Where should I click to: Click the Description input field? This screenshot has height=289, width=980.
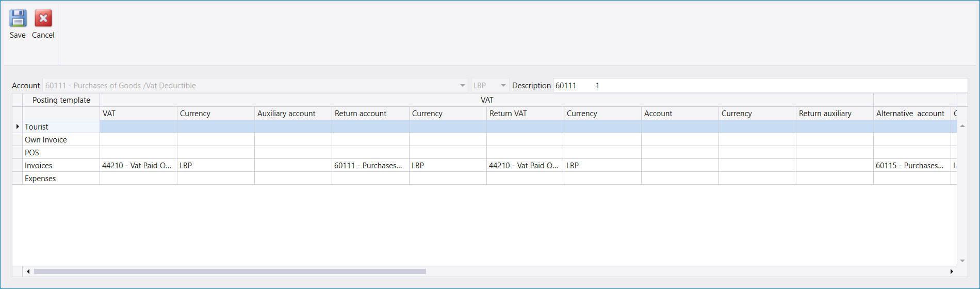pyautogui.click(x=760, y=86)
